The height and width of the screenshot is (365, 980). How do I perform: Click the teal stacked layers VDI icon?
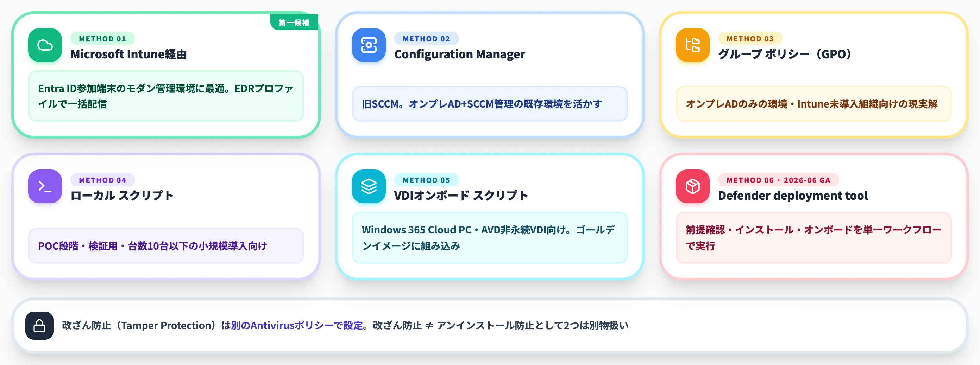369,186
